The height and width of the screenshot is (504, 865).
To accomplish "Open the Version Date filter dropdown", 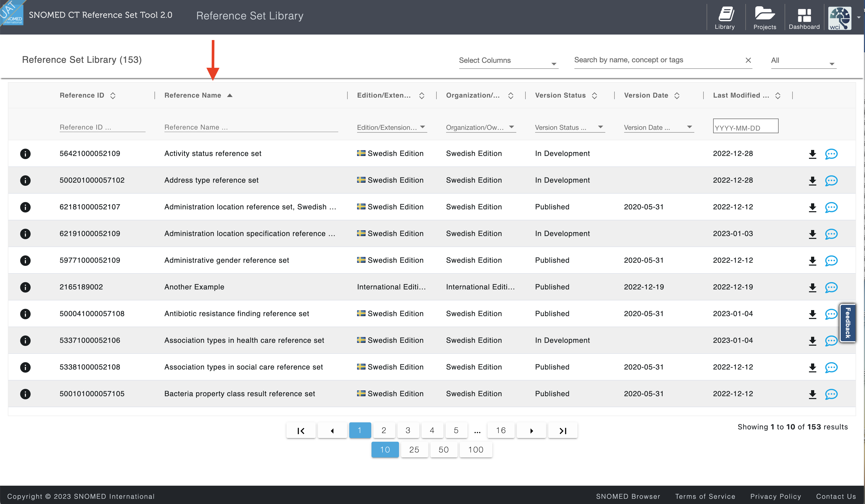I will pos(659,127).
